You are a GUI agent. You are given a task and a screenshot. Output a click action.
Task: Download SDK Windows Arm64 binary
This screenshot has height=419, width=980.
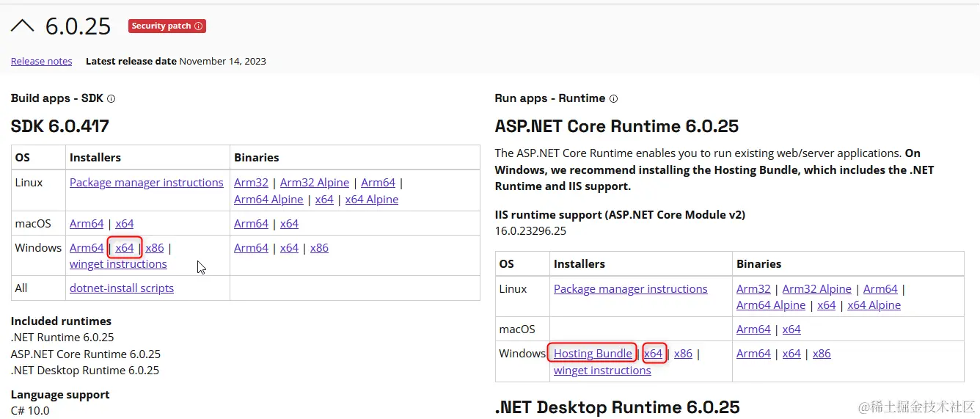click(252, 248)
